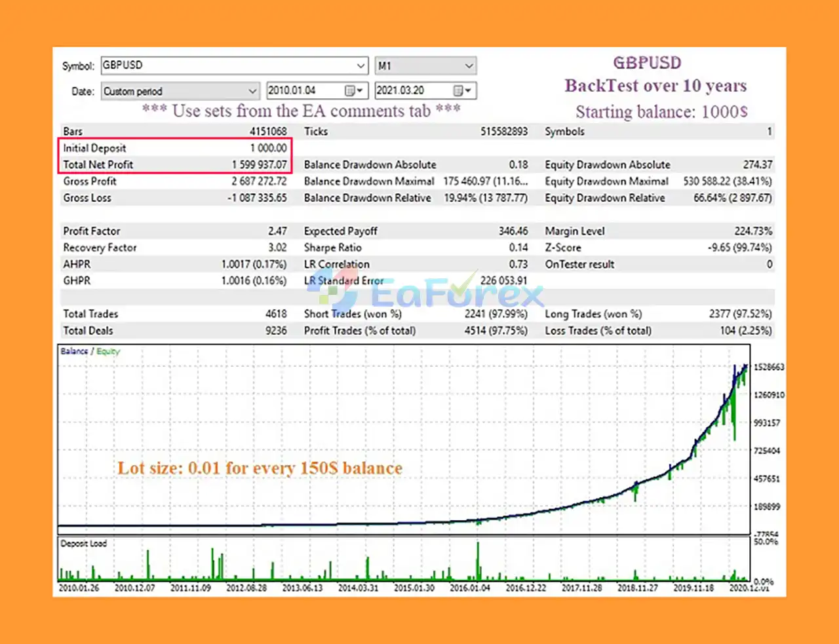Click the Expected Payoff value 346.46
This screenshot has height=644, width=839.
[513, 231]
